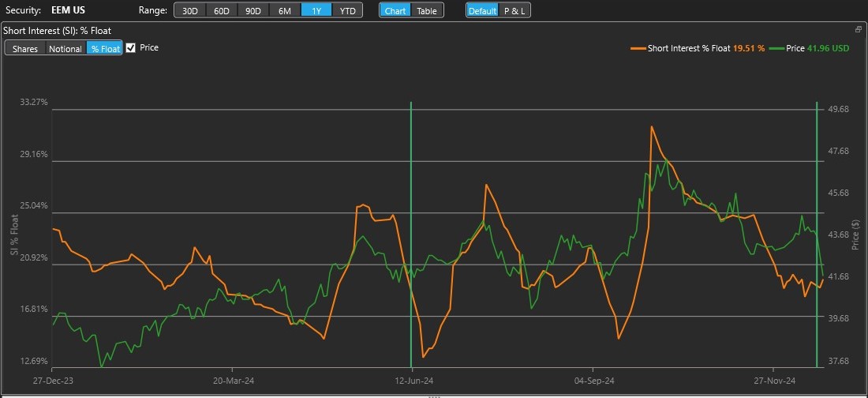Click the 27-Nov-24 x-axis date label

click(774, 381)
